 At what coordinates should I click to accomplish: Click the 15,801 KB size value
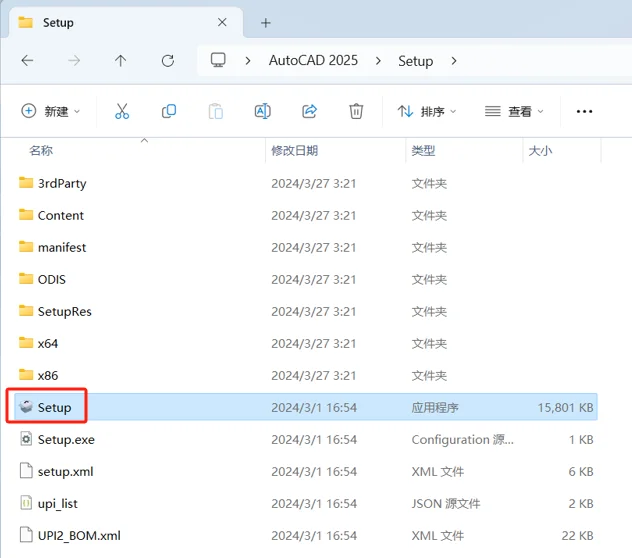[565, 408]
